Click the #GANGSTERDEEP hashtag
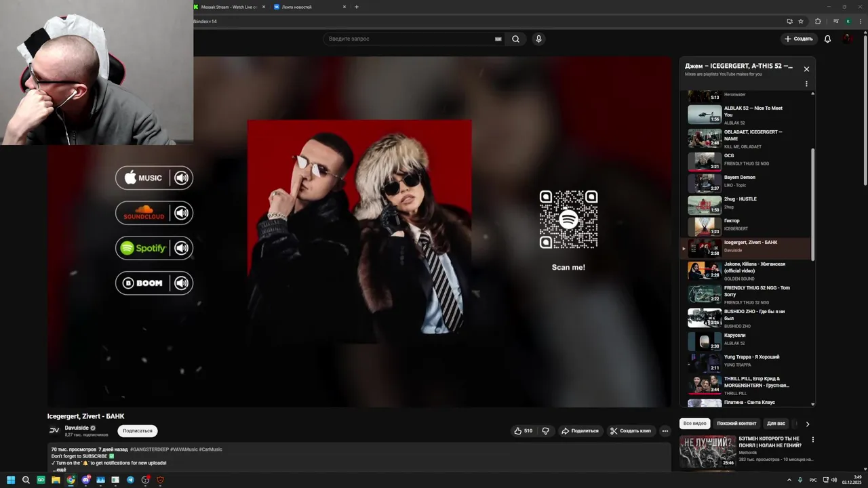 tap(149, 449)
